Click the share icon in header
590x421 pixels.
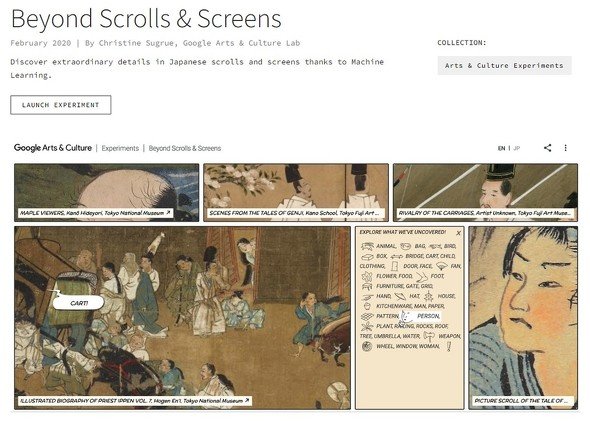[547, 148]
